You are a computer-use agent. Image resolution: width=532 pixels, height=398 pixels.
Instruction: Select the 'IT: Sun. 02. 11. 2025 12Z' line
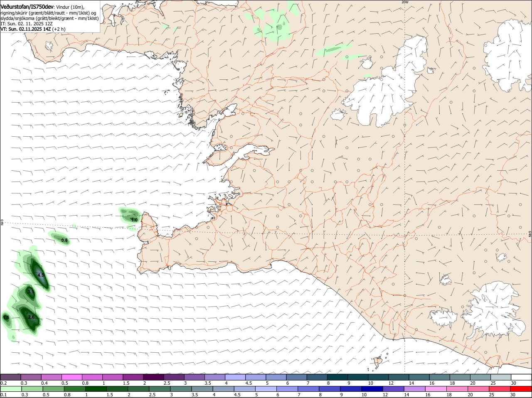26,24
